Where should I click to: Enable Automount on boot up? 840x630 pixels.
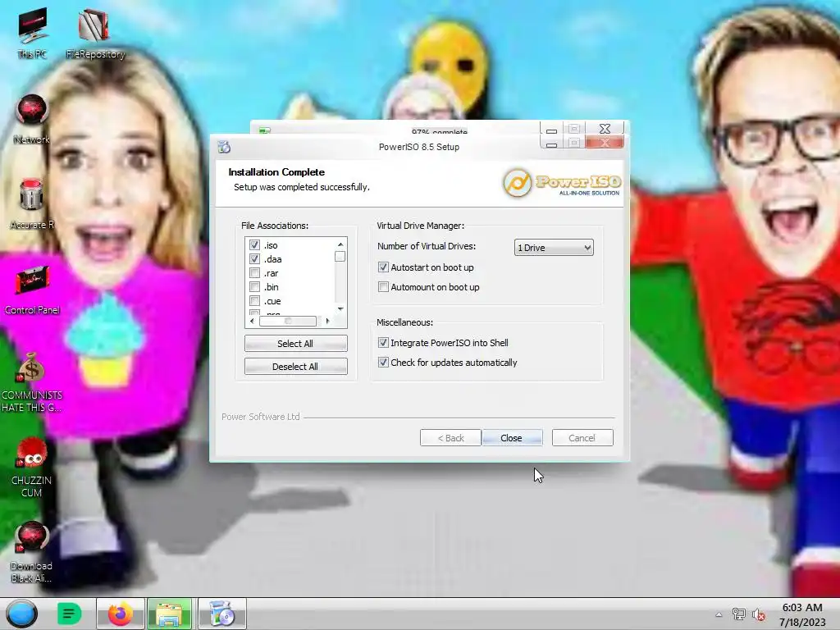coord(383,286)
